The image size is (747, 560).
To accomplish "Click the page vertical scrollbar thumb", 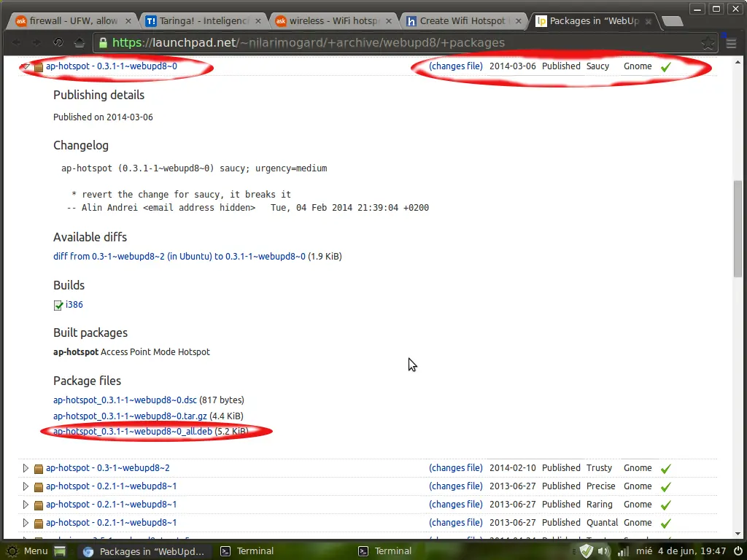I will pos(738,228).
